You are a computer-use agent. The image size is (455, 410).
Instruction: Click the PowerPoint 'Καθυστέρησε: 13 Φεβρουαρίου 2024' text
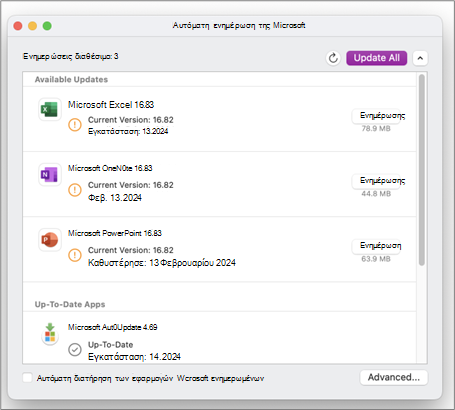coord(162,263)
